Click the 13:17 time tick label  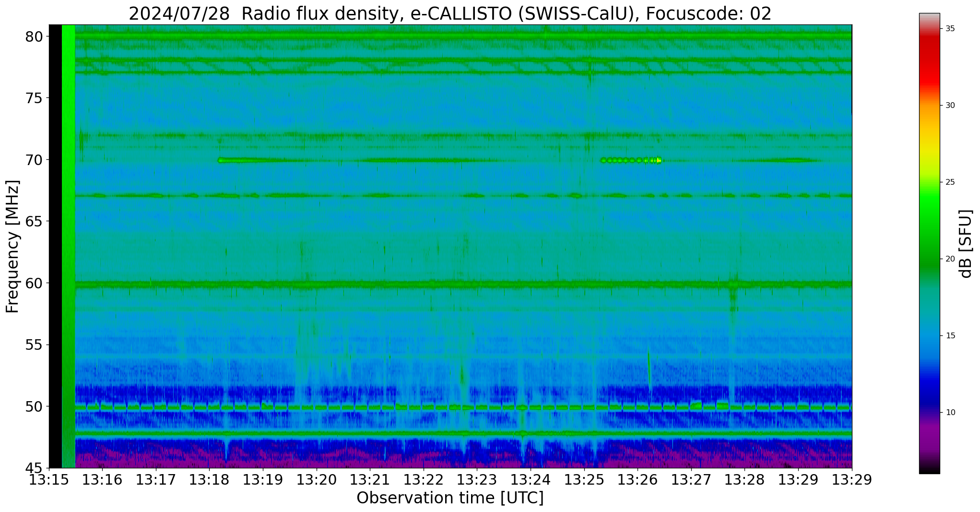coord(156,480)
